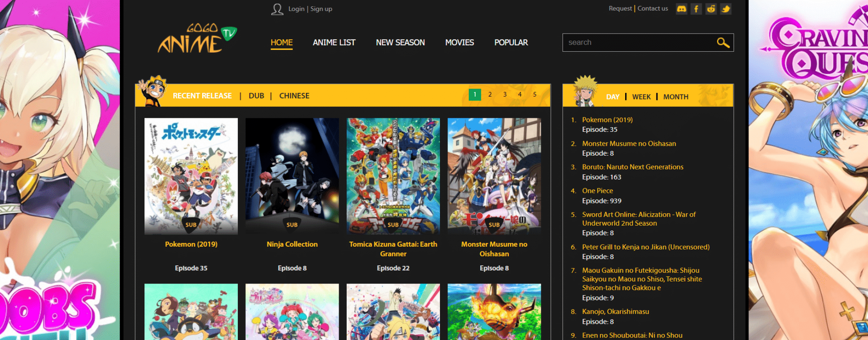This screenshot has width=868, height=340.
Task: Go to NEW SEASON page
Action: click(400, 42)
